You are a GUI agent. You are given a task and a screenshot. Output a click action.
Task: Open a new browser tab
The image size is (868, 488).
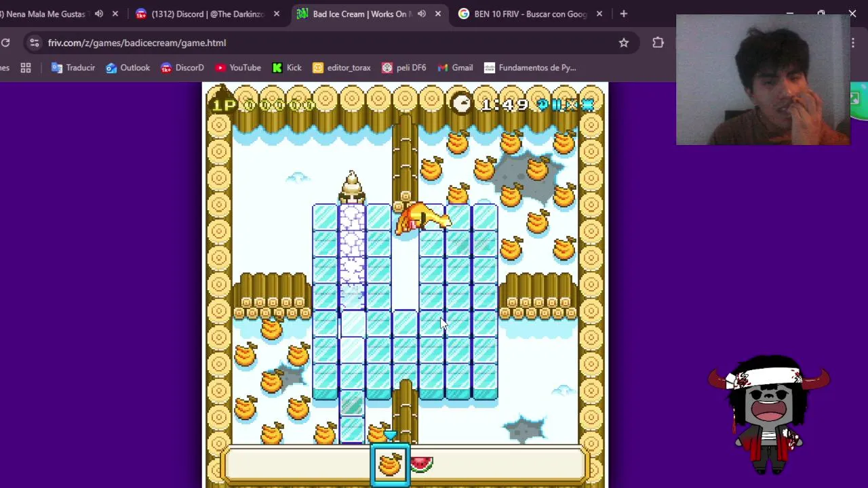point(624,14)
